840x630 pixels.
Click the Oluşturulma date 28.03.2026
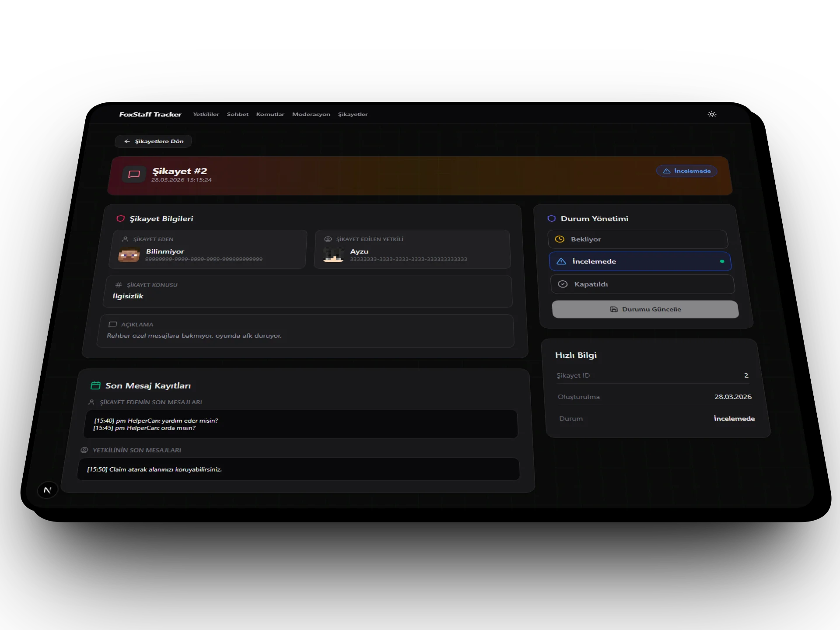tap(733, 397)
